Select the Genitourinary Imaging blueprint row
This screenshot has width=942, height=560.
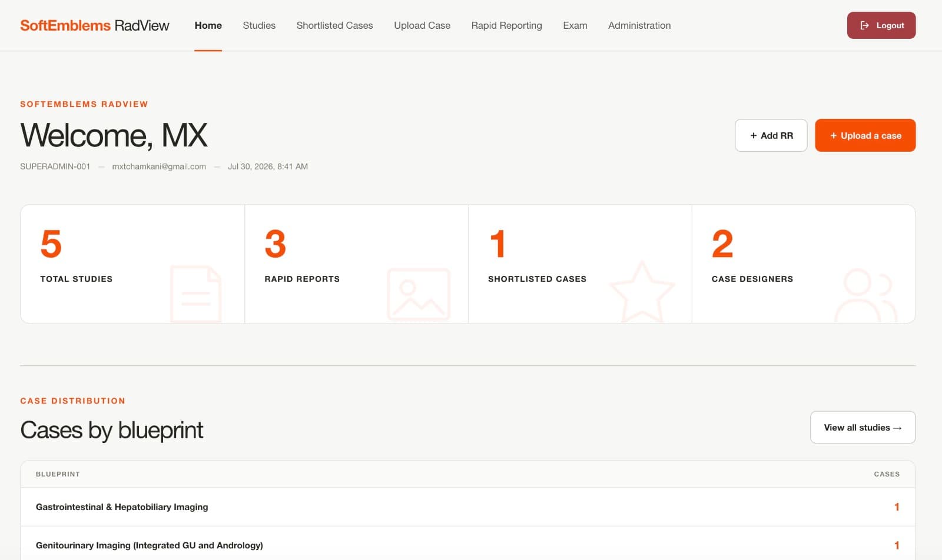[468, 545]
